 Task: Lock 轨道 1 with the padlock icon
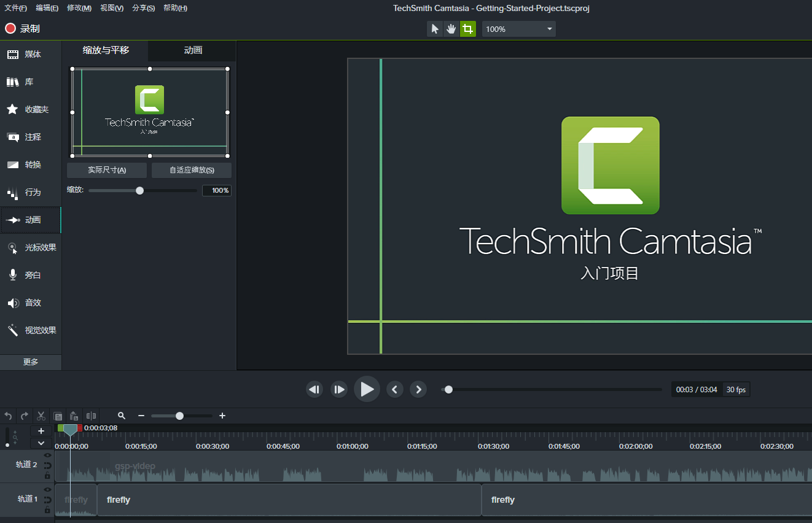pyautogui.click(x=47, y=509)
